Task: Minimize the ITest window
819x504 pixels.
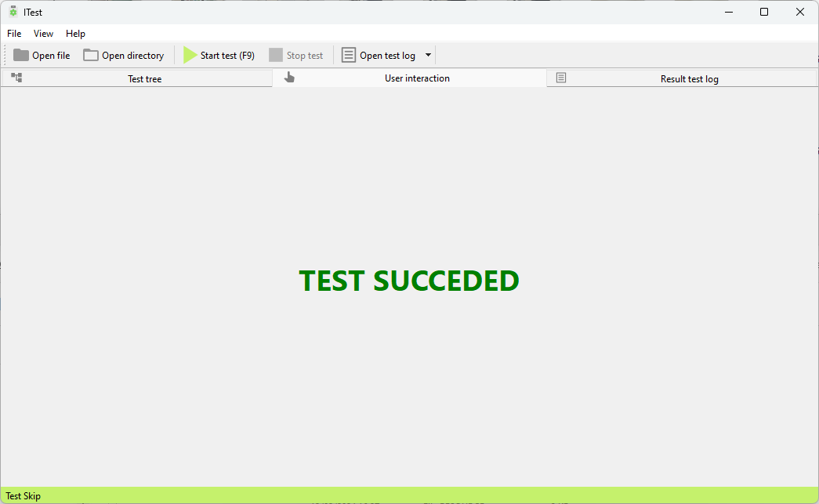Action: coord(729,12)
